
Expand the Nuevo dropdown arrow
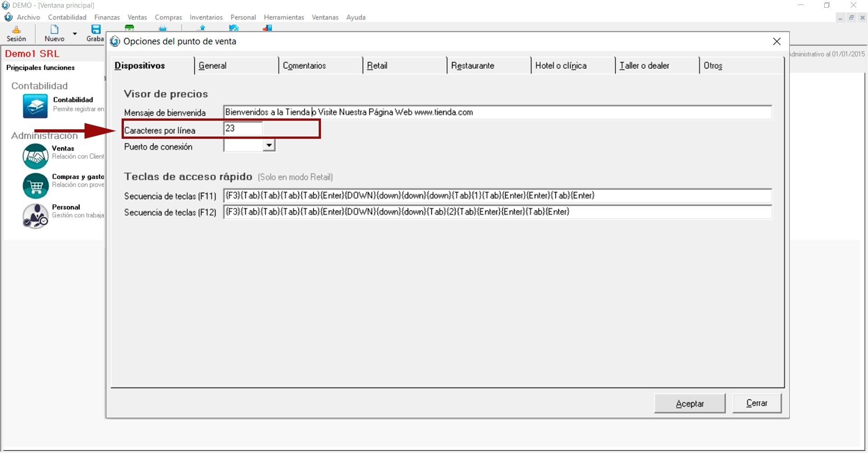pyautogui.click(x=75, y=33)
